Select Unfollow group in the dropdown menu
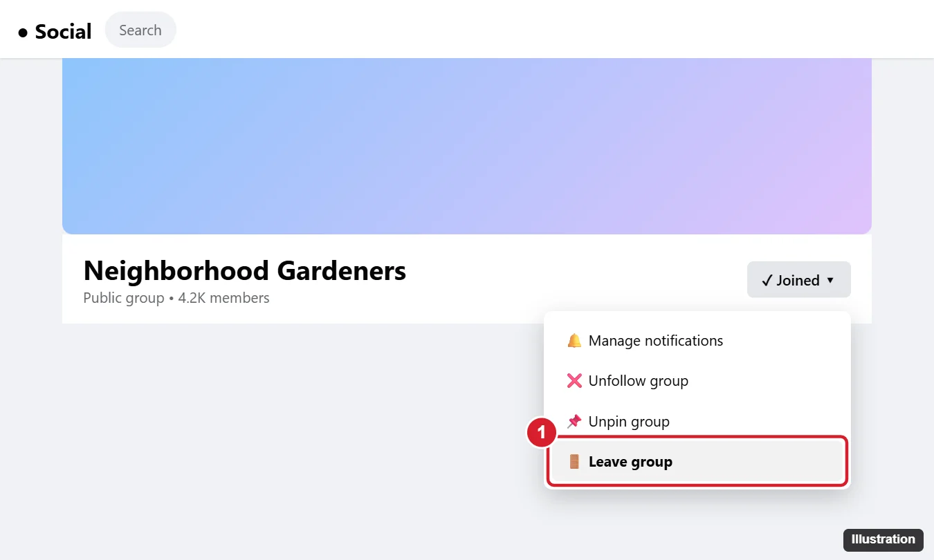 (697, 381)
